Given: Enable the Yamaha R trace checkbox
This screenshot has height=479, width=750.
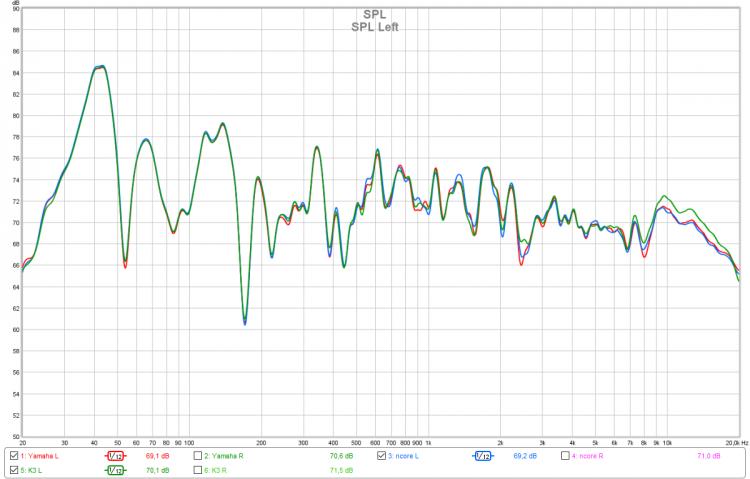Looking at the screenshot, I should click(198, 455).
